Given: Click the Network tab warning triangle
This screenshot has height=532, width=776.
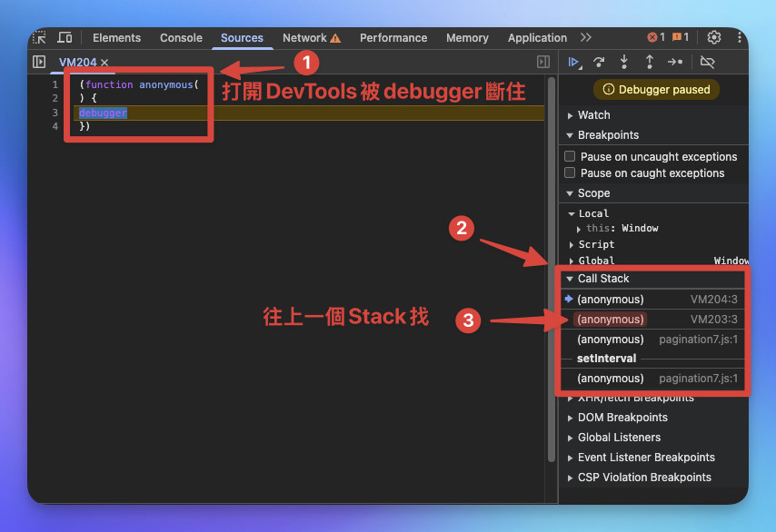Looking at the screenshot, I should click(x=335, y=38).
